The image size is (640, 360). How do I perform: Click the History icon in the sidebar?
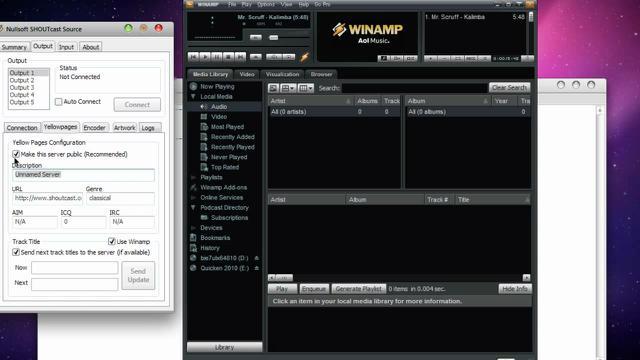click(193, 248)
